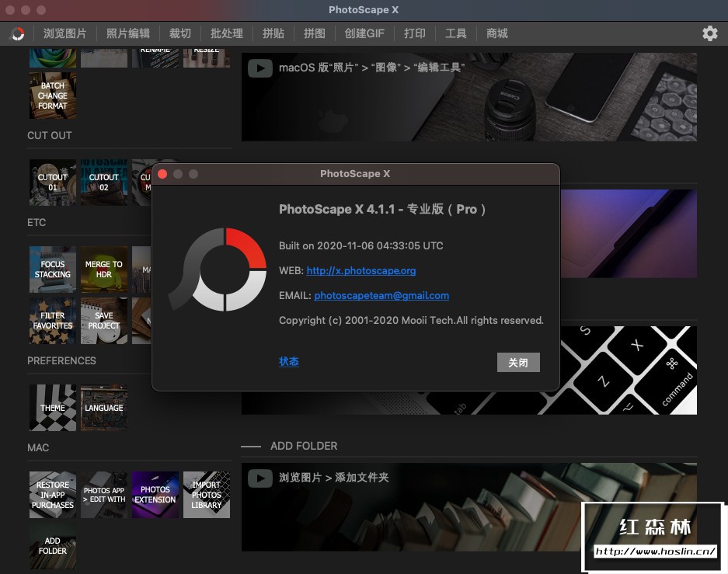This screenshot has width=728, height=574.
Task: Open the Batch Change Format tile
Action: click(x=53, y=96)
